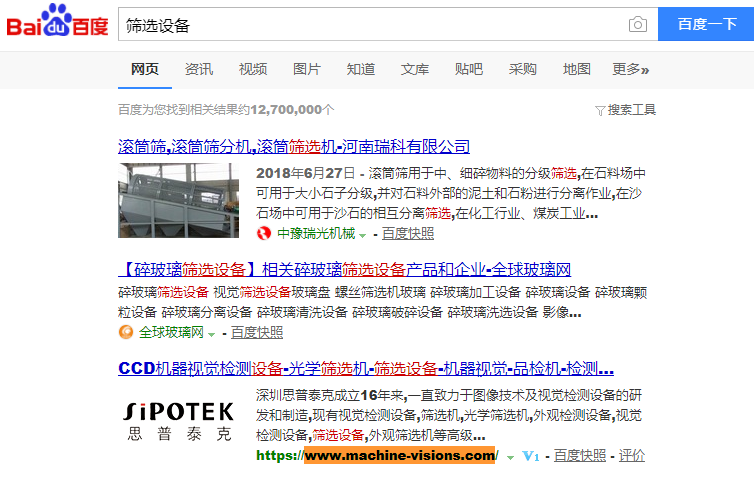Click the 评价 review link
Screen dimensions: 754x480
[x=632, y=455]
